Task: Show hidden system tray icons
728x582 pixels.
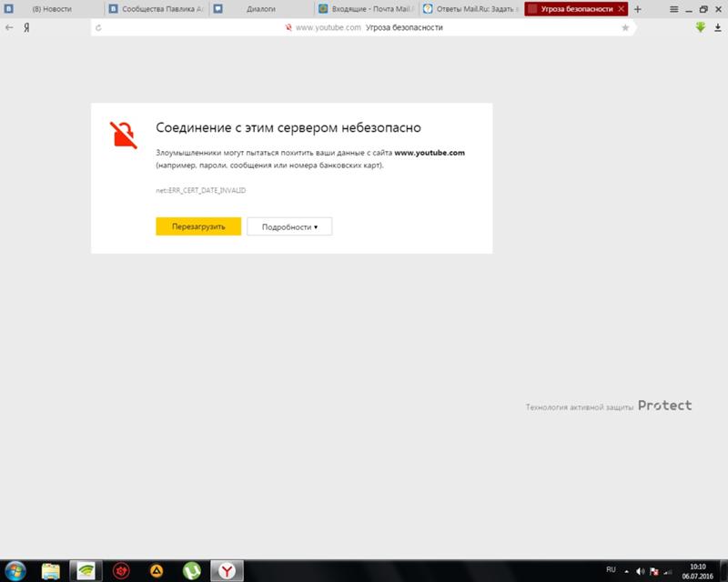Action: point(626,571)
